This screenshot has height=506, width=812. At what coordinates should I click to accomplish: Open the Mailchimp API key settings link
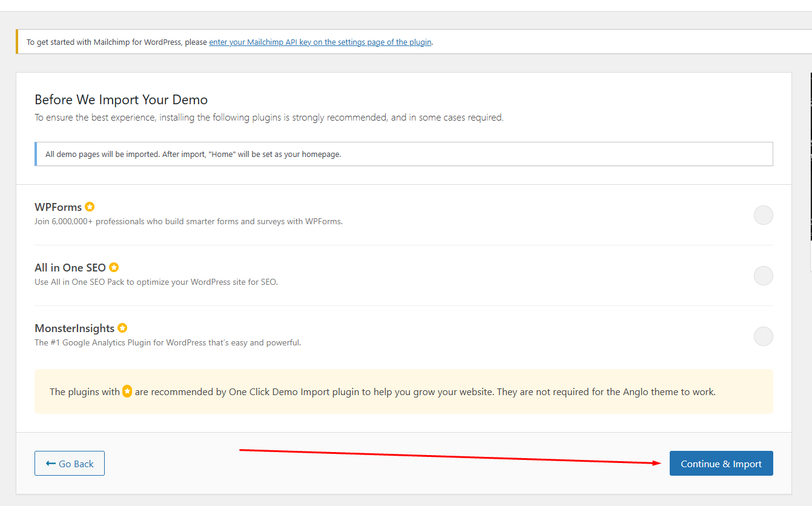point(320,42)
